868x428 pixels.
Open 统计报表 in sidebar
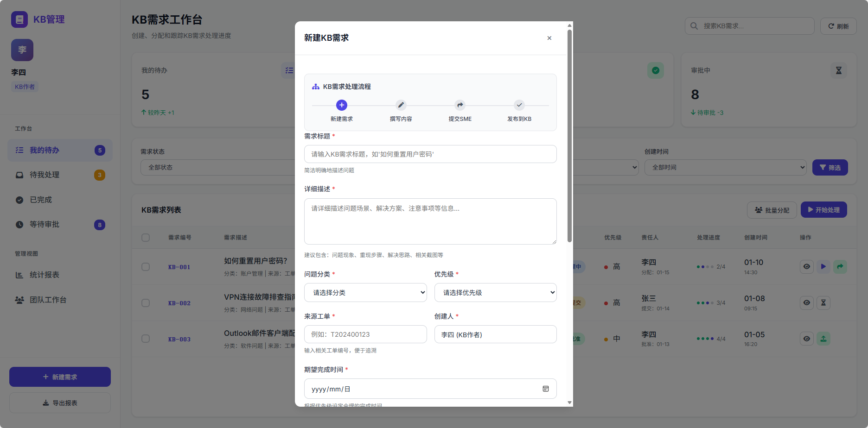pyautogui.click(x=60, y=275)
